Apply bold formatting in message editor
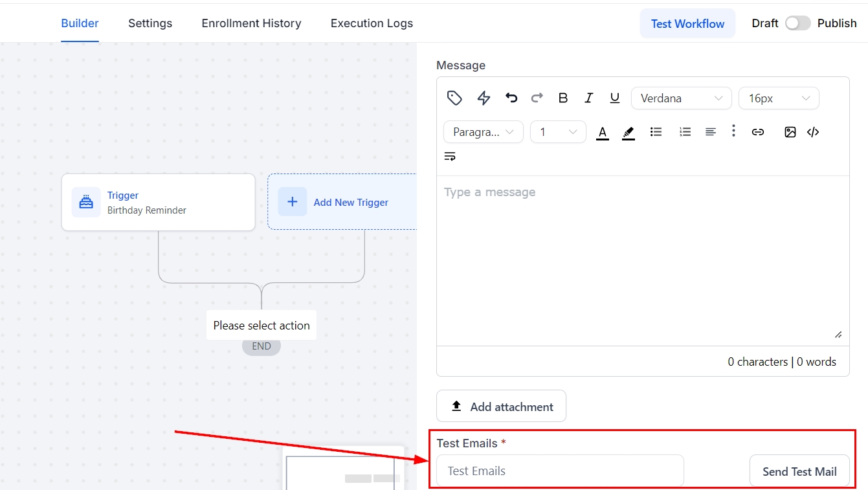Viewport: 868px width, 490px height. 562,98
